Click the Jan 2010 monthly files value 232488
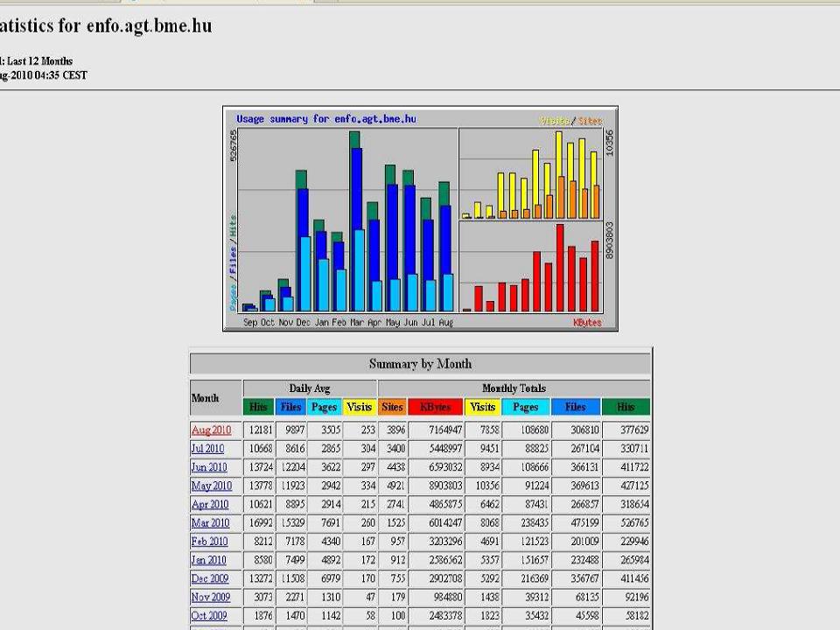Image resolution: width=840 pixels, height=630 pixels. click(x=584, y=560)
